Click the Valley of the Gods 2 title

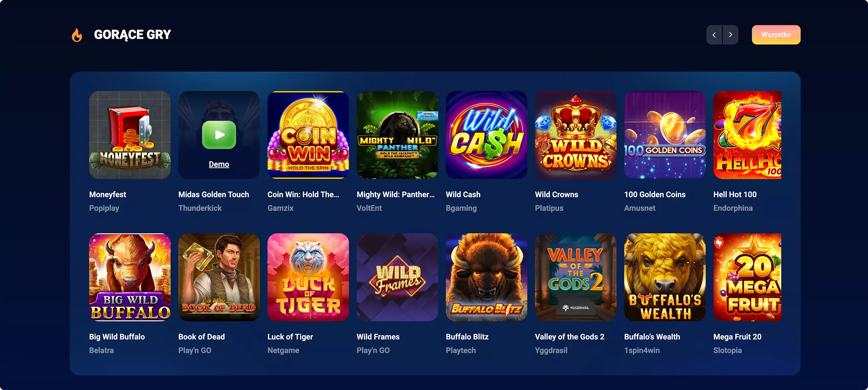[x=570, y=337]
